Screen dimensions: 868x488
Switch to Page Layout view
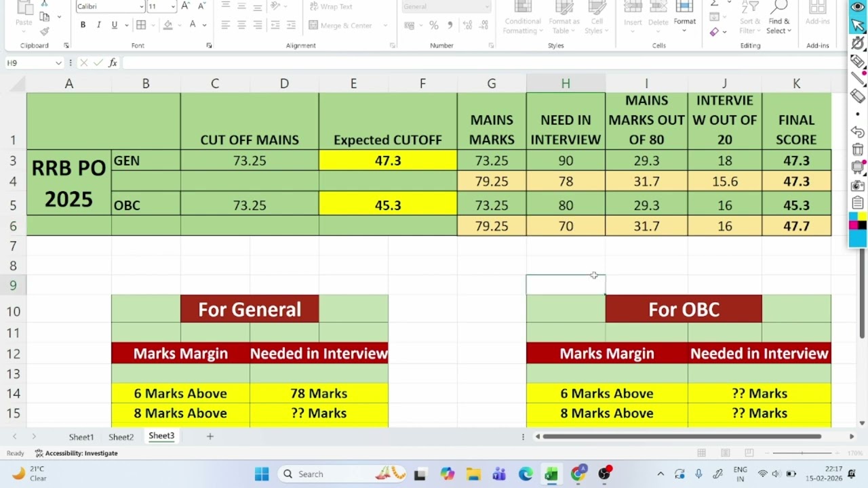pos(725,453)
